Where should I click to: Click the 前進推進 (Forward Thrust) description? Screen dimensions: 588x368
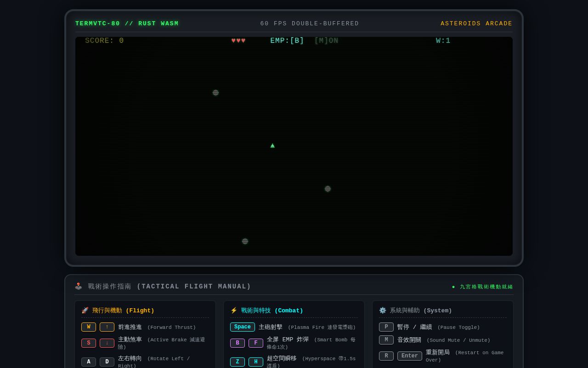pyautogui.click(x=157, y=327)
